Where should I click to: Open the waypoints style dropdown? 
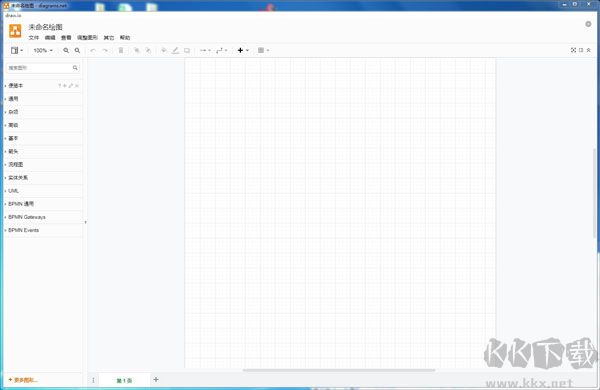click(x=222, y=50)
